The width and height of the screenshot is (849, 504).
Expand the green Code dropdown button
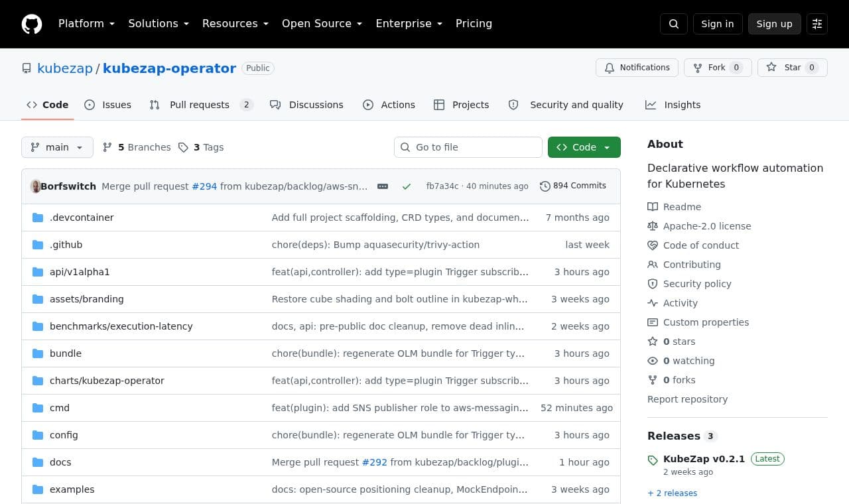pos(584,147)
